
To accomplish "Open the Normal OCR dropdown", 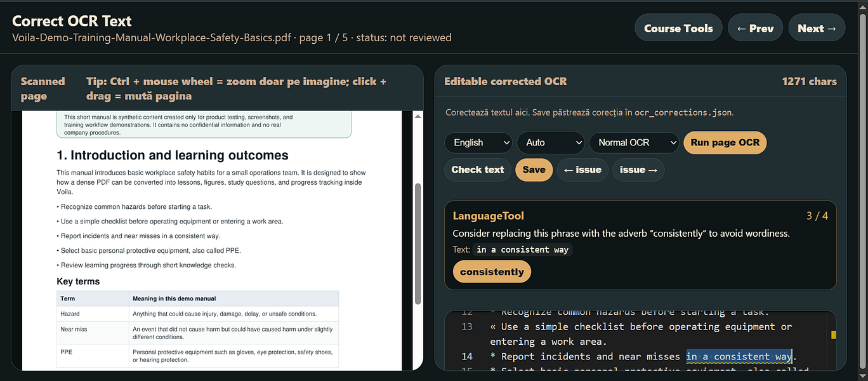I will click(634, 143).
